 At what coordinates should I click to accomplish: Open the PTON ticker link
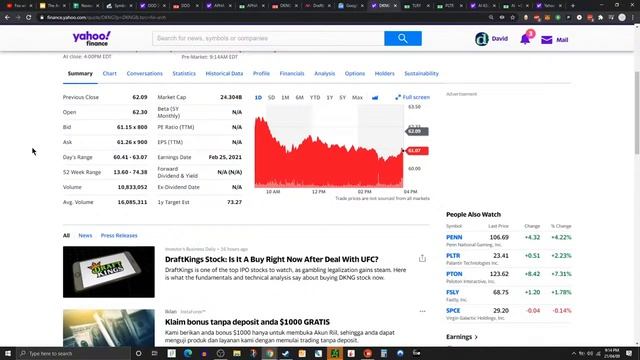point(454,274)
